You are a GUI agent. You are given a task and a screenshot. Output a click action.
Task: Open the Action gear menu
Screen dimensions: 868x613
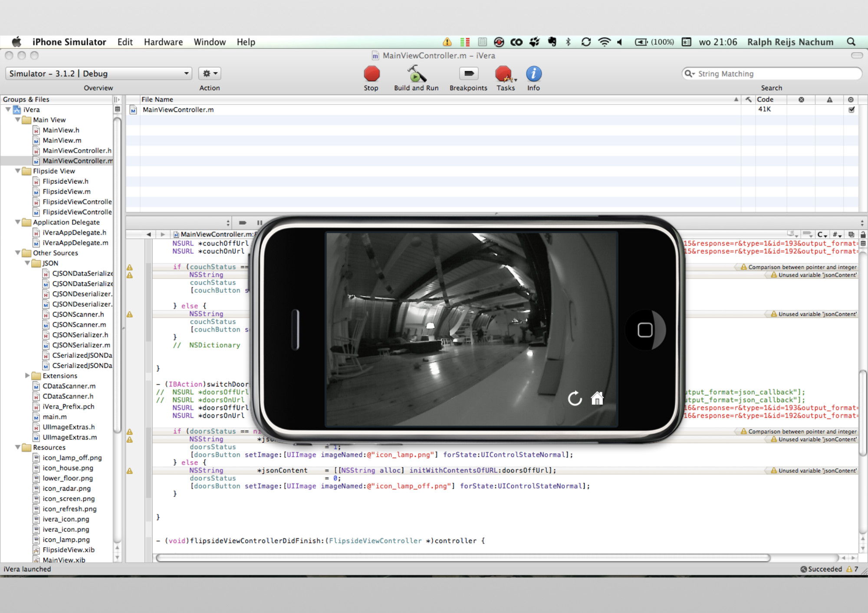[x=210, y=73]
